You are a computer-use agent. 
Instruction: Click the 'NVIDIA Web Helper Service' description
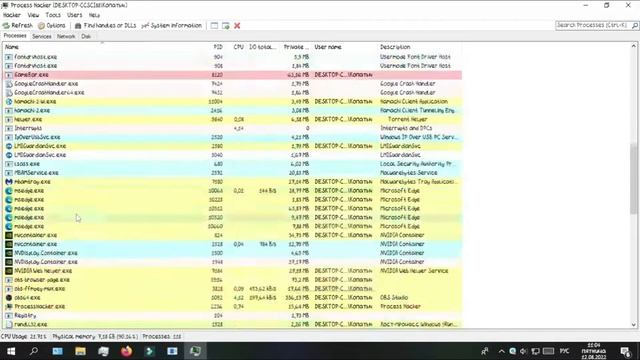tap(414, 271)
